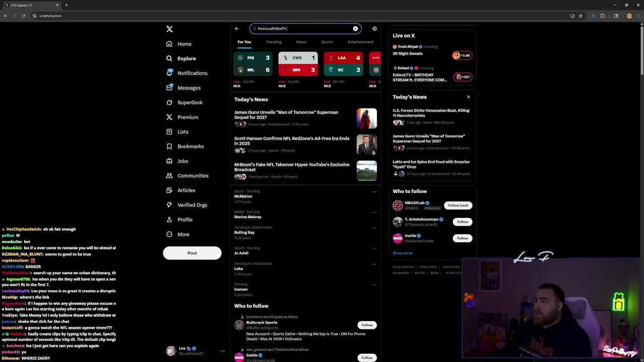Open Messages in the sidebar
Viewport: 644px width, 362px height.
click(184, 87)
